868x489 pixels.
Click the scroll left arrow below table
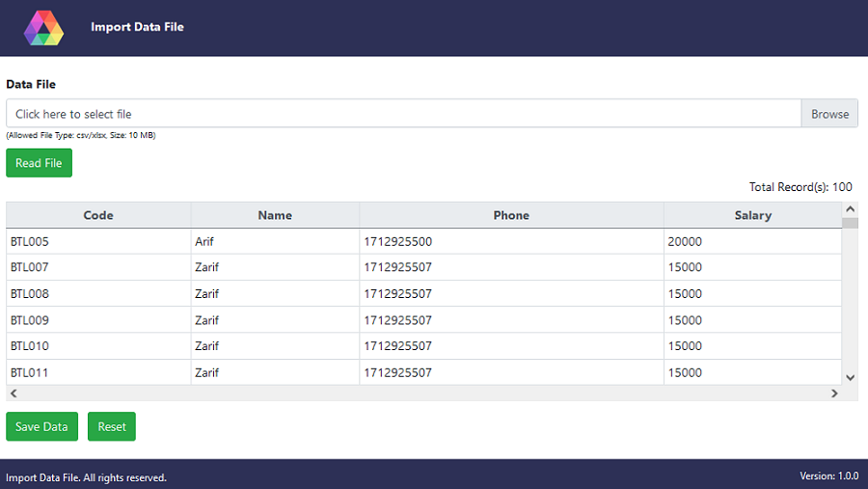click(13, 394)
